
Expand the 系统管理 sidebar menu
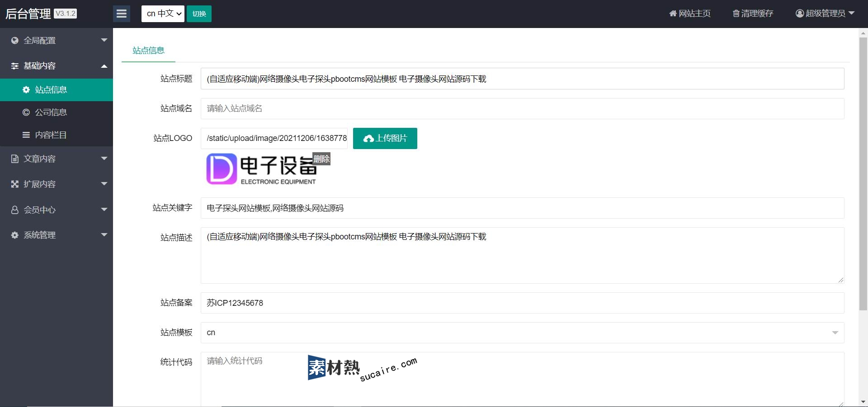pyautogui.click(x=57, y=235)
